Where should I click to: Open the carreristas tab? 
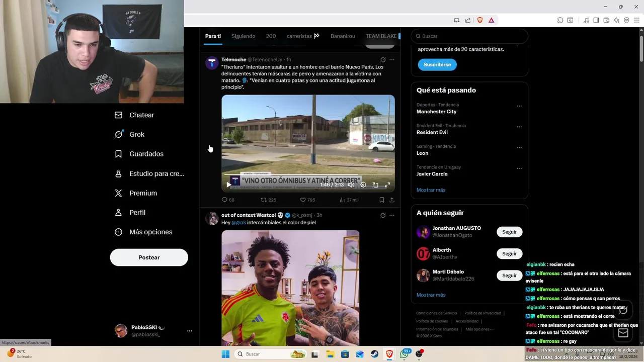[303, 36]
